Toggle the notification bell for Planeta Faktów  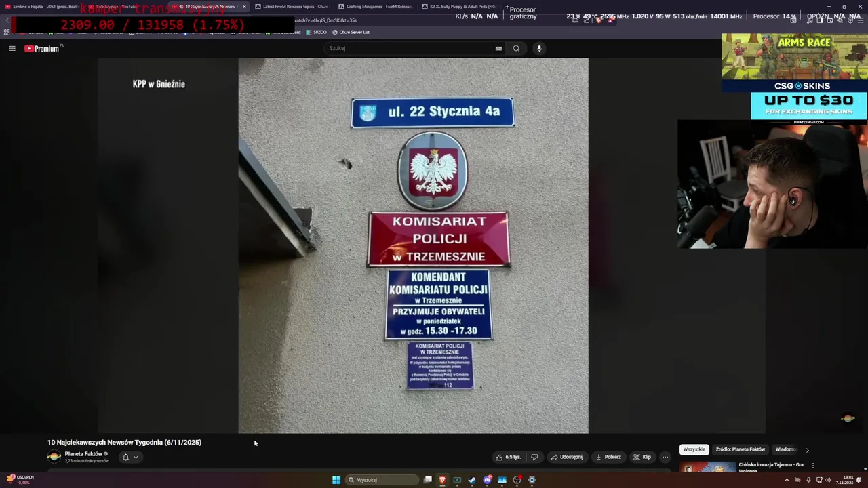(125, 457)
